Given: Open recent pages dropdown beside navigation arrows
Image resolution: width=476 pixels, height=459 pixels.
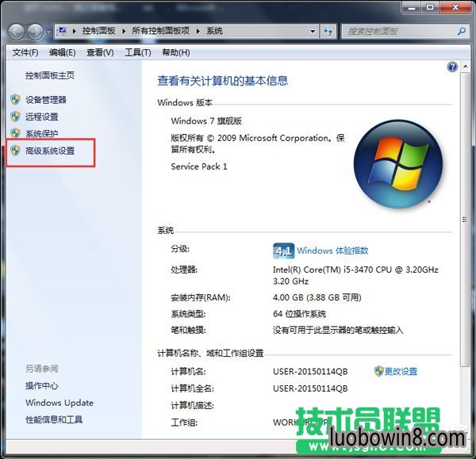Looking at the screenshot, I should [x=48, y=32].
